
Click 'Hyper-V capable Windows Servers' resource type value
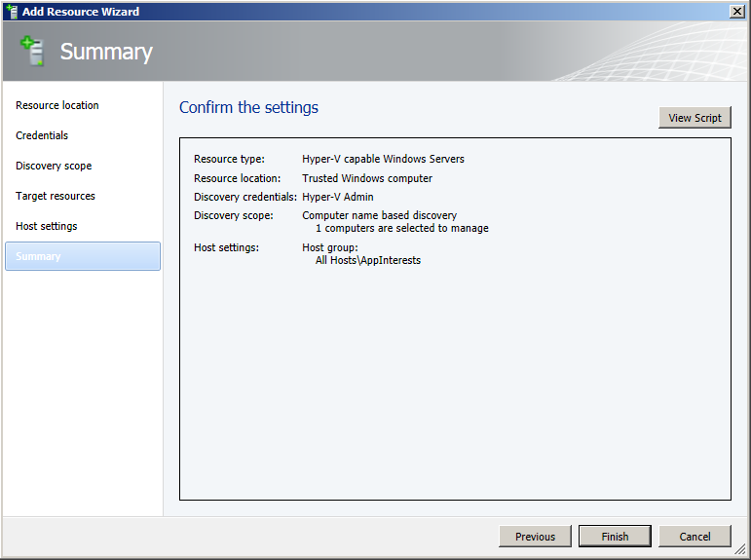click(383, 159)
